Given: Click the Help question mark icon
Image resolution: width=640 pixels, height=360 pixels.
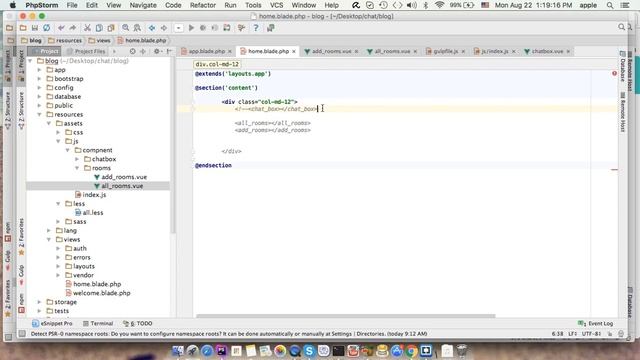Looking at the screenshot, I should (256, 28).
